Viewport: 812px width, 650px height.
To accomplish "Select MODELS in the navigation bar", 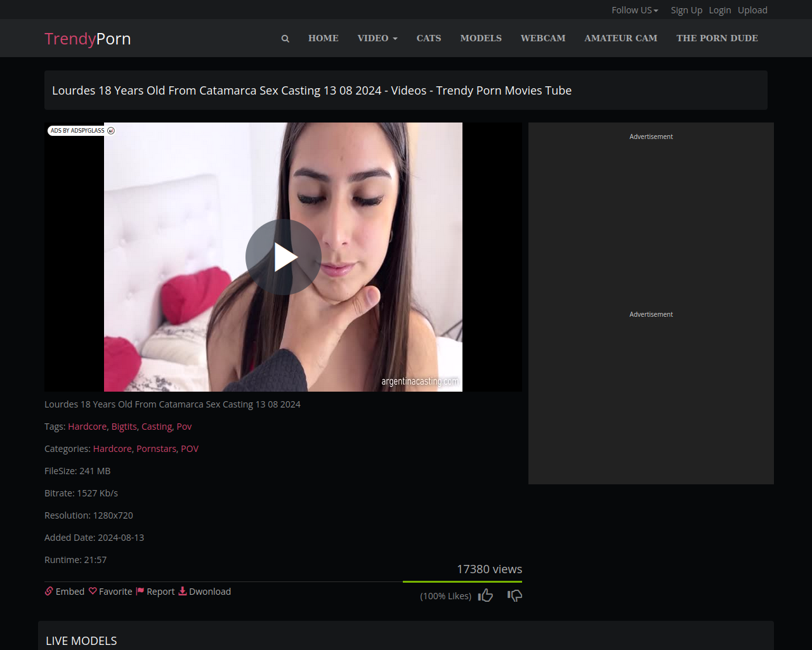I will [x=481, y=38].
